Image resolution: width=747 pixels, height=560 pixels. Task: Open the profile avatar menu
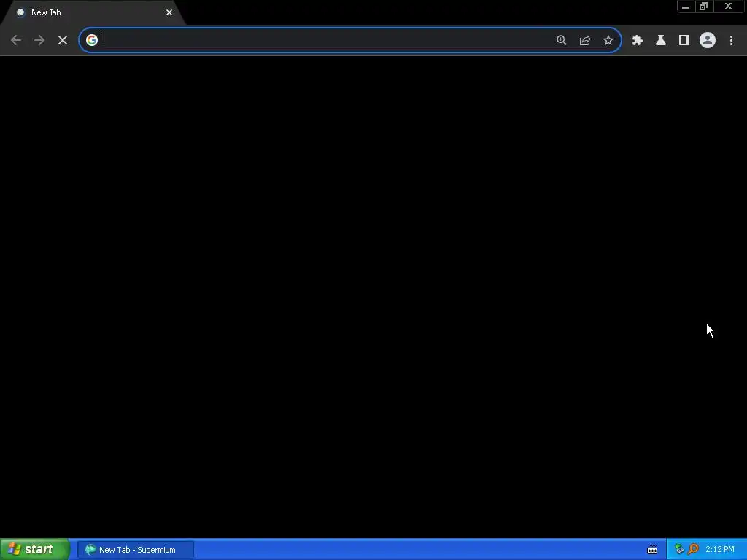708,41
